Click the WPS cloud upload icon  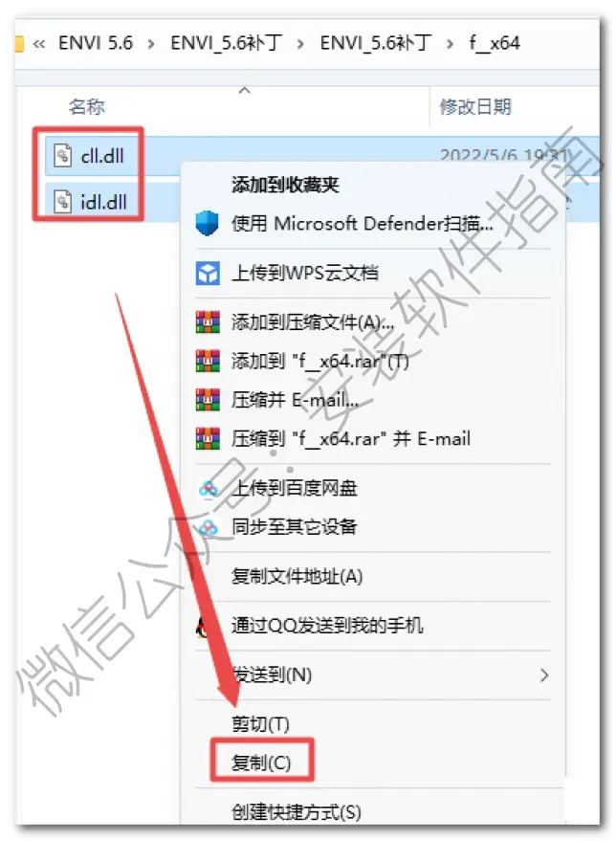point(208,273)
